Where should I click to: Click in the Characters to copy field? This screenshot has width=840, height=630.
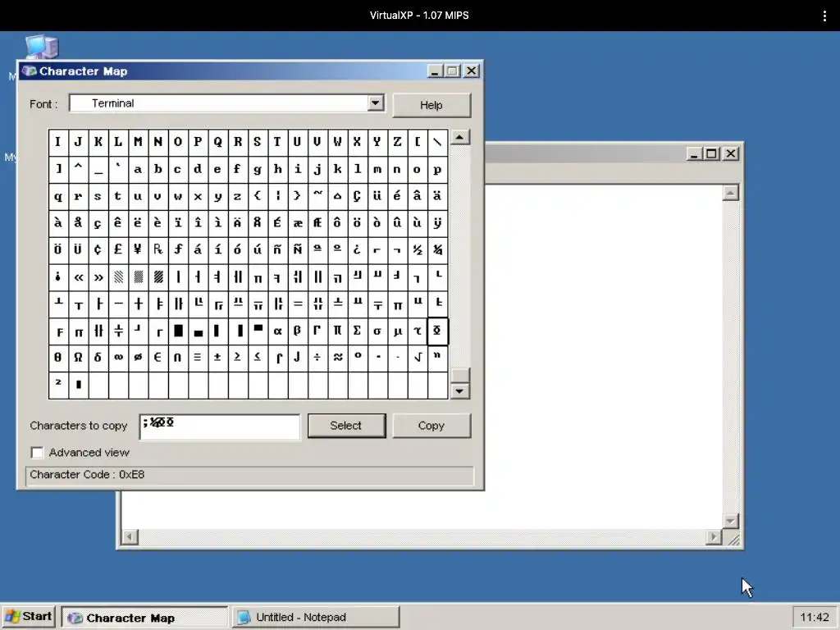[220, 427]
